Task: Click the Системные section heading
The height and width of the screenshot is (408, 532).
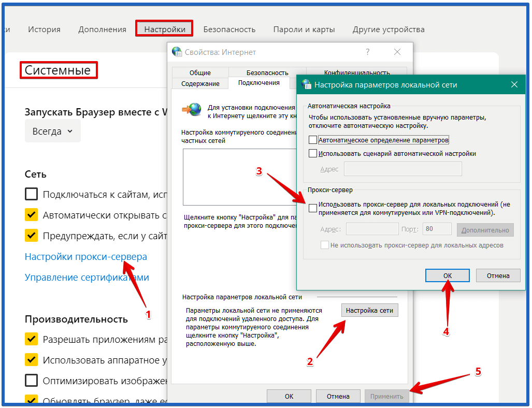Action: tap(57, 70)
